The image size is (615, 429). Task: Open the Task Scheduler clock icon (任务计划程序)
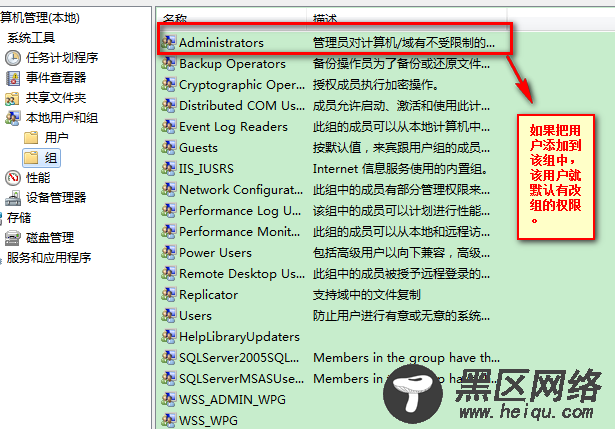click(13, 58)
